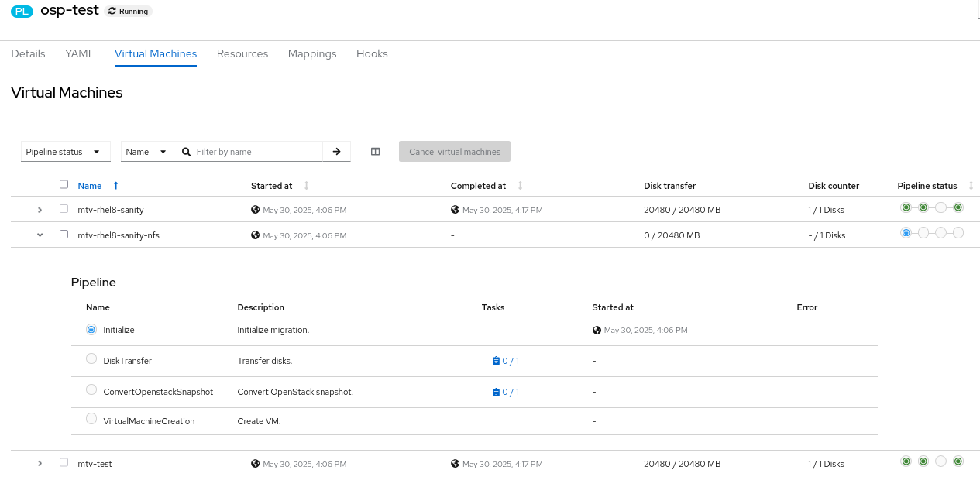Click the search arrow button

(336, 152)
